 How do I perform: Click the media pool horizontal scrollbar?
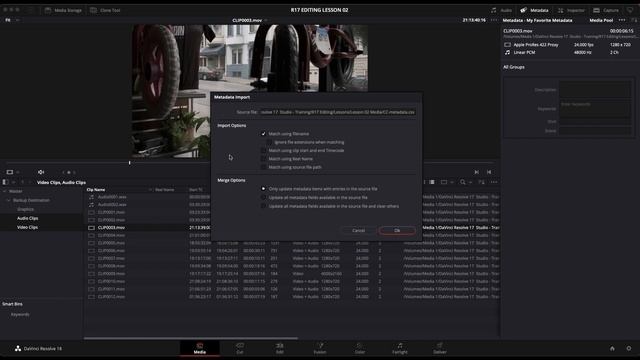pyautogui.click(x=191, y=338)
